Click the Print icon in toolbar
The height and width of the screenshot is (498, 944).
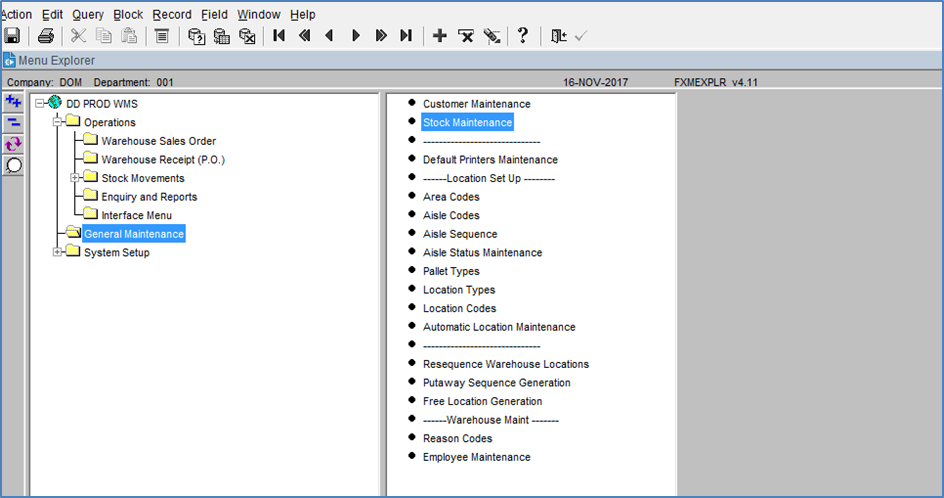coord(46,36)
